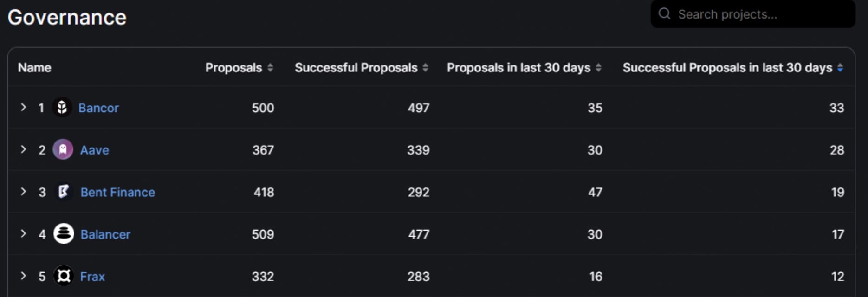Viewport: 868px width, 297px height.
Task: Click the Aave ghost logo icon
Action: pyautogui.click(x=63, y=149)
